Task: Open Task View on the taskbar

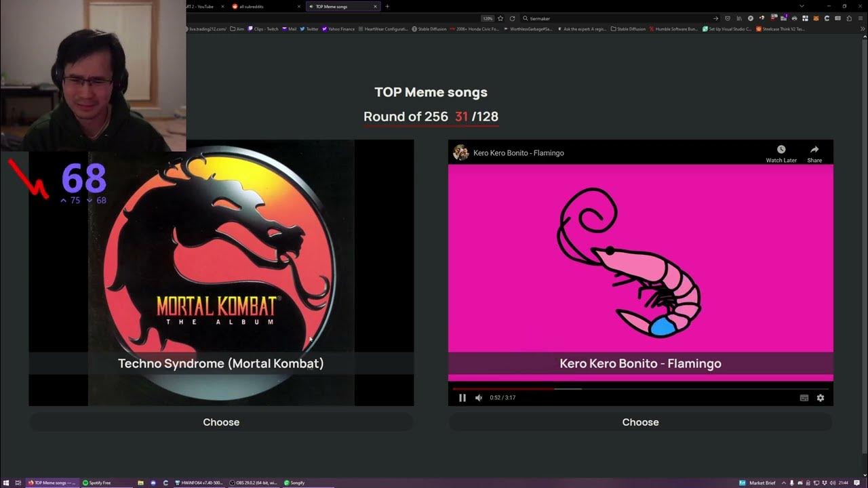Action: point(18,483)
